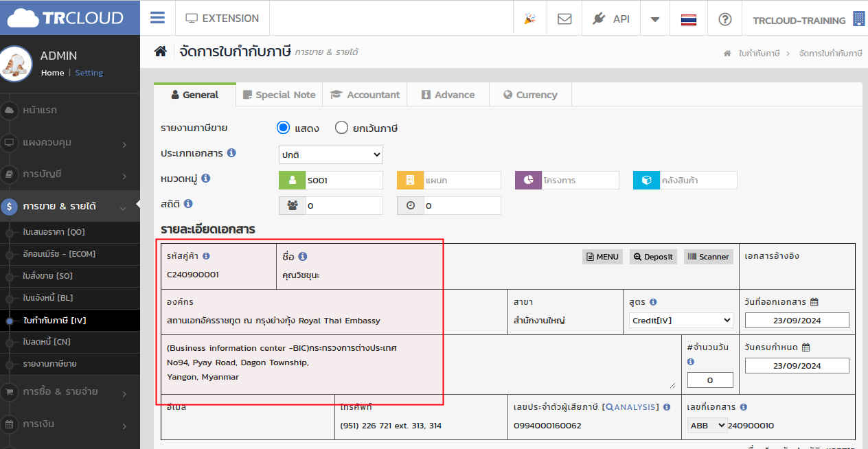Open the Setting link under ADMIN
Viewport: 868px width, 449px height.
pyautogui.click(x=89, y=73)
